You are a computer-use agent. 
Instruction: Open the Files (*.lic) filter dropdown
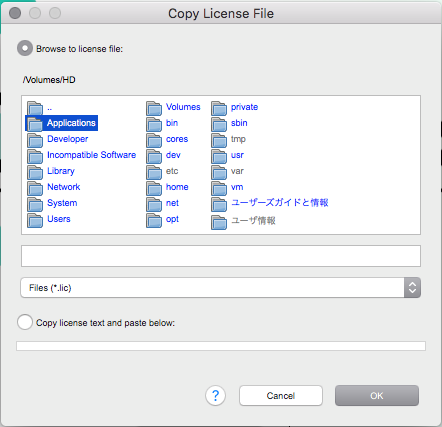[220, 288]
